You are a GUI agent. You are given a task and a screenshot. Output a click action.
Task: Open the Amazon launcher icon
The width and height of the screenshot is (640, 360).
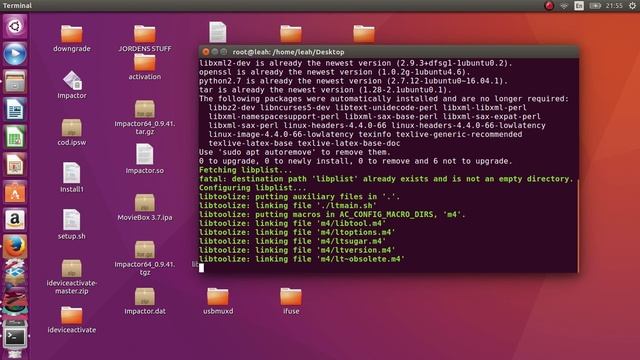[15, 220]
